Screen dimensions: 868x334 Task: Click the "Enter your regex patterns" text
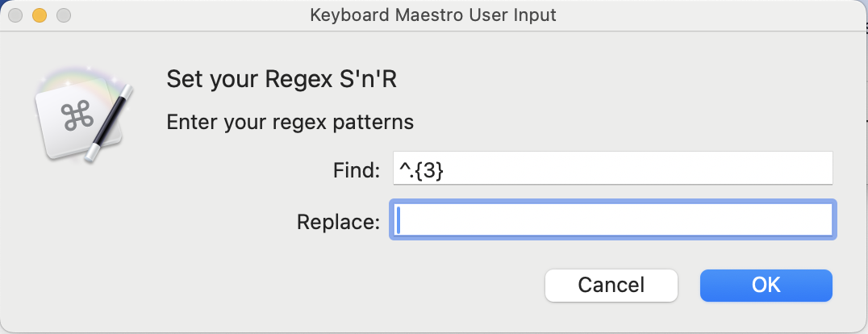pyautogui.click(x=290, y=123)
